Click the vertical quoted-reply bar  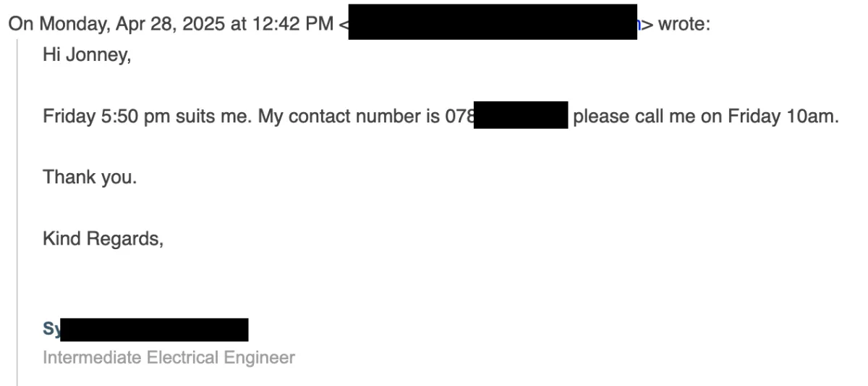click(17, 213)
